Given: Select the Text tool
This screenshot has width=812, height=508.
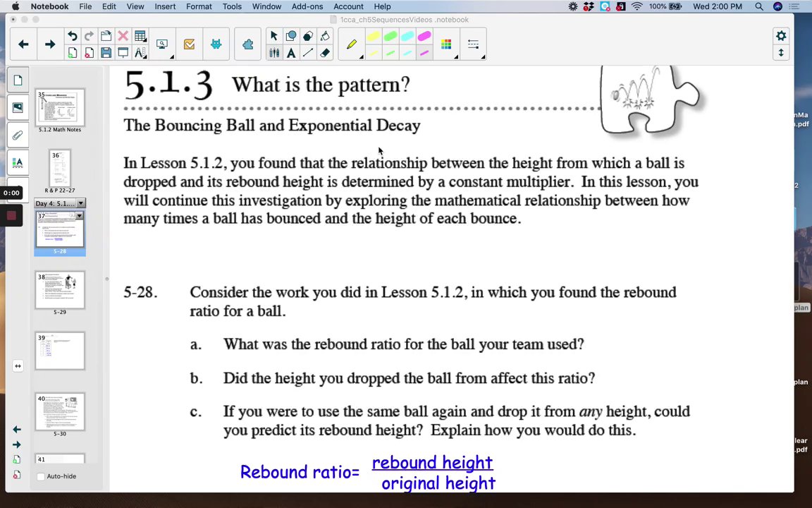Looking at the screenshot, I should (291, 53).
